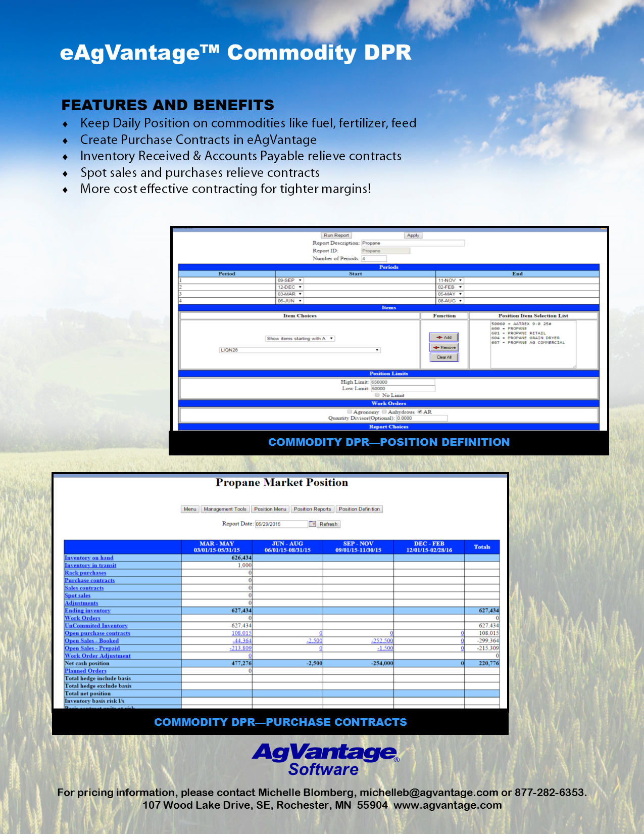Open the Purchase contracts link
Image resolution: width=644 pixels, height=834 pixels.
[89, 581]
